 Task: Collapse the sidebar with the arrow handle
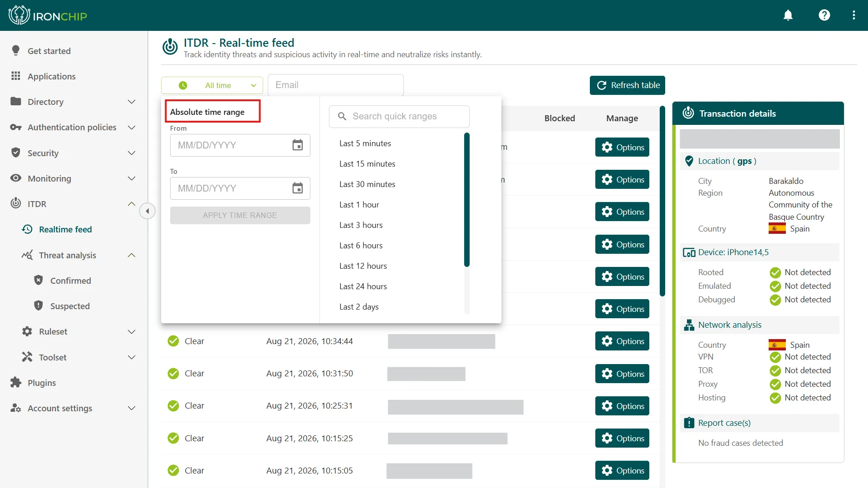(x=147, y=211)
